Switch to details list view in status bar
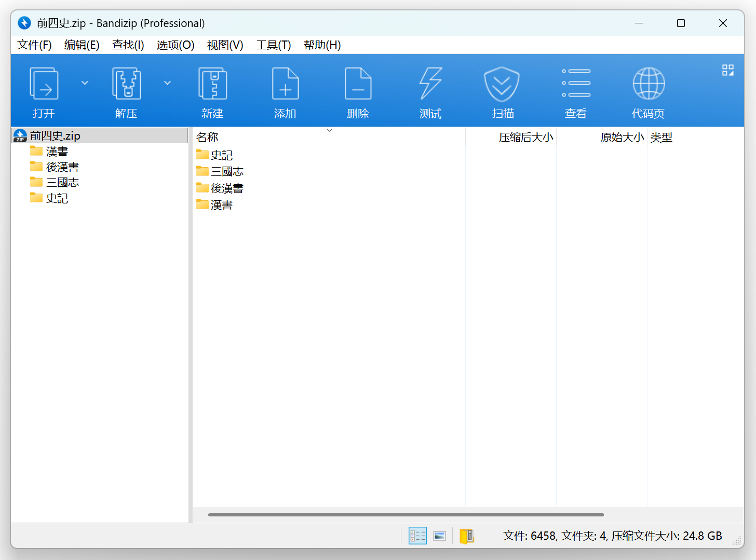This screenshot has width=756, height=560. click(417, 536)
